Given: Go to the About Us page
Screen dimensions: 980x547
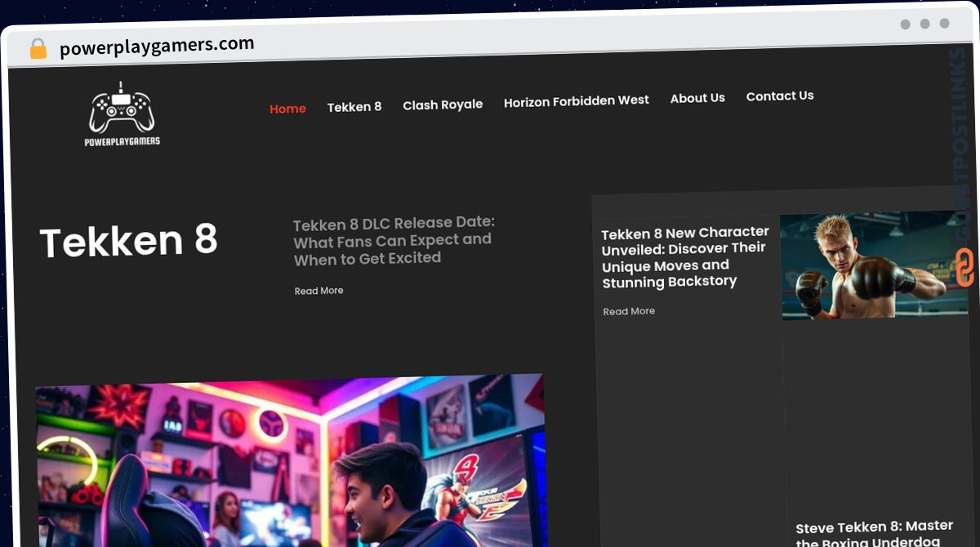Looking at the screenshot, I should point(697,98).
